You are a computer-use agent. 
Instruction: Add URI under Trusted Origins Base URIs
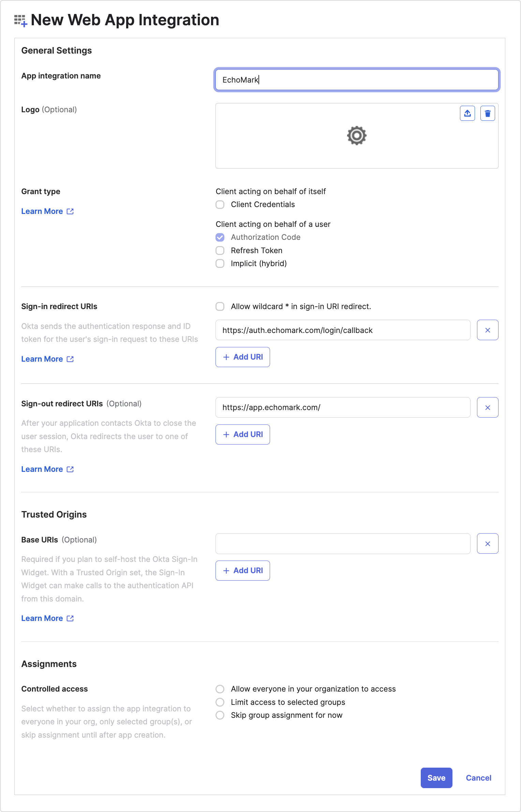click(243, 570)
